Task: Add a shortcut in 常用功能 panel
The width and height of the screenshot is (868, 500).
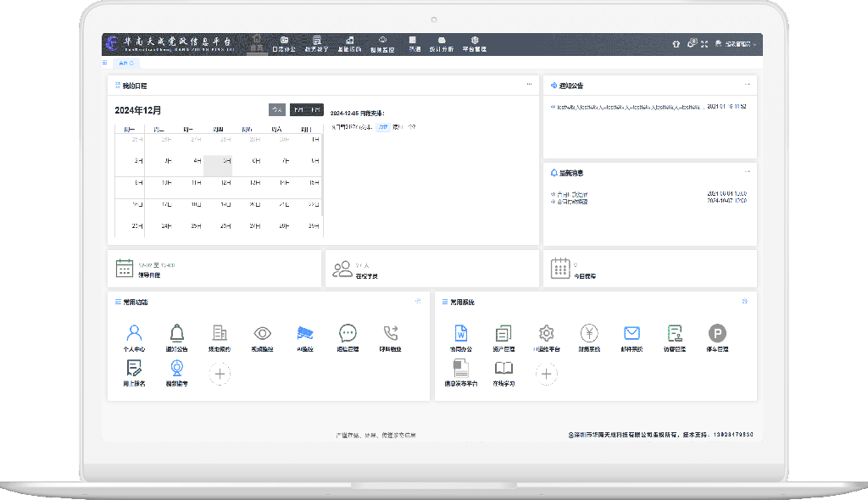Action: pyautogui.click(x=220, y=373)
